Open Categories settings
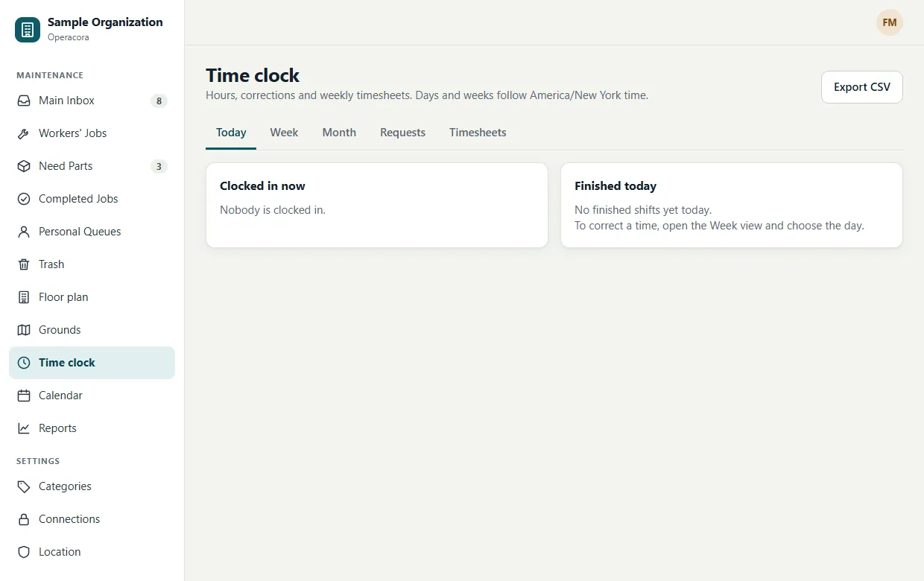This screenshot has height=581, width=924. tap(92, 486)
